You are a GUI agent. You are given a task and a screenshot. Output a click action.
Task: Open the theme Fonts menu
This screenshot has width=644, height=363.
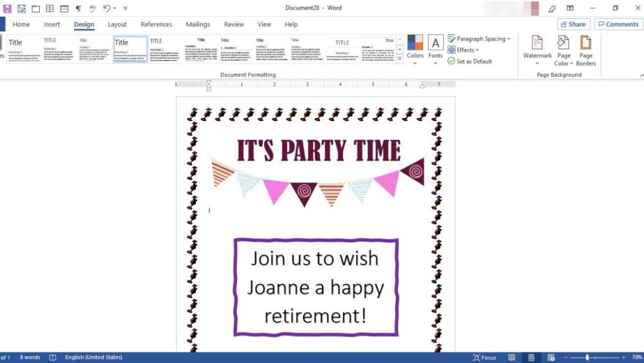pos(435,50)
